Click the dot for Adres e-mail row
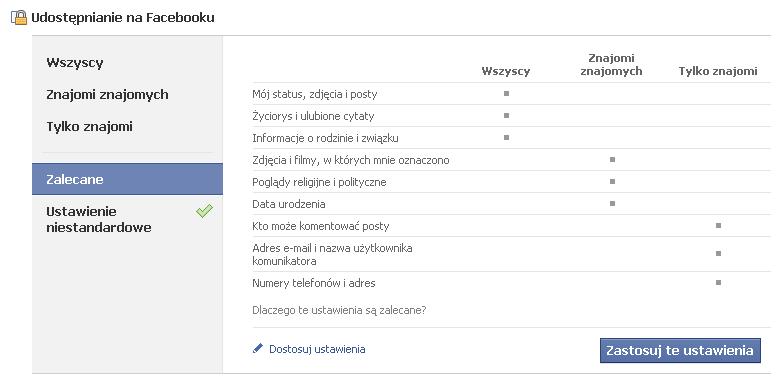 click(718, 254)
